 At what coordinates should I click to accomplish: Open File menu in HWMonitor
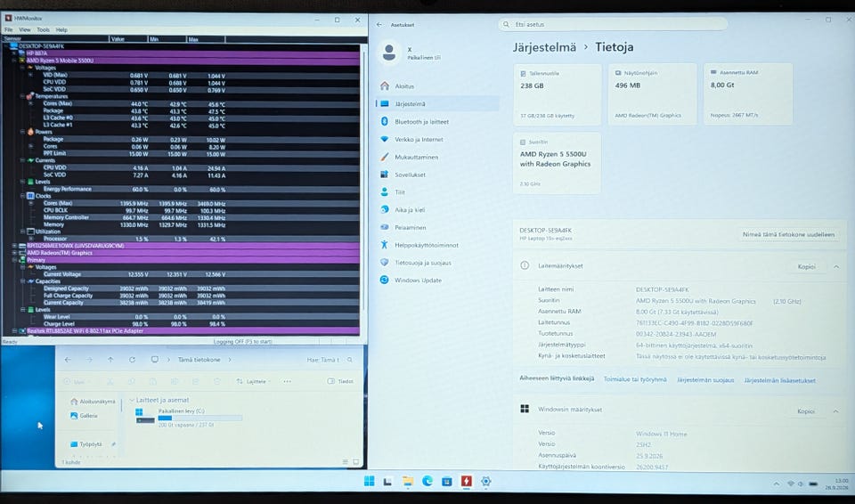(9, 30)
